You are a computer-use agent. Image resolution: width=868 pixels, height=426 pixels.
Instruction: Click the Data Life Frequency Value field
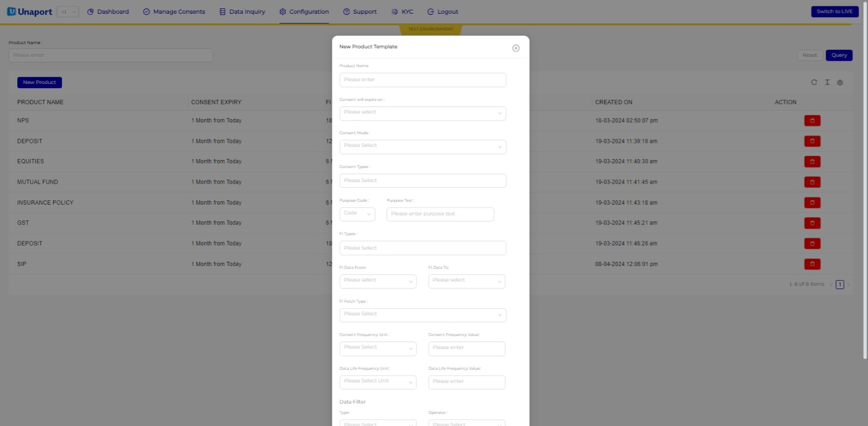[x=466, y=382]
